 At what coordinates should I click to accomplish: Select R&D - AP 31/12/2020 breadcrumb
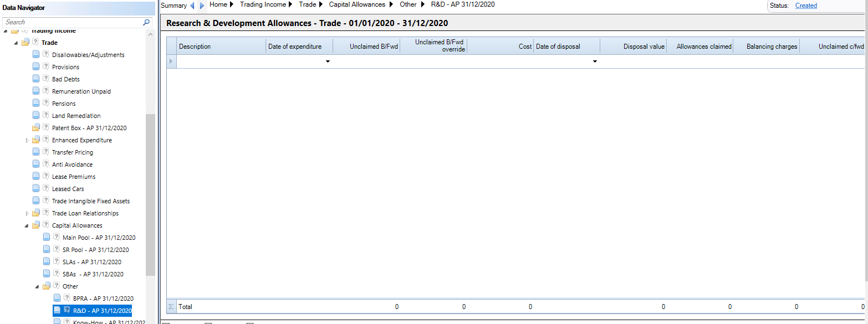[463, 4]
